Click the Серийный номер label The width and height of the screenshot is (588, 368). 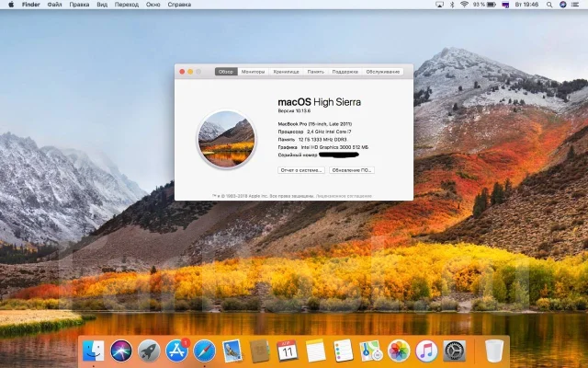pyautogui.click(x=298, y=155)
